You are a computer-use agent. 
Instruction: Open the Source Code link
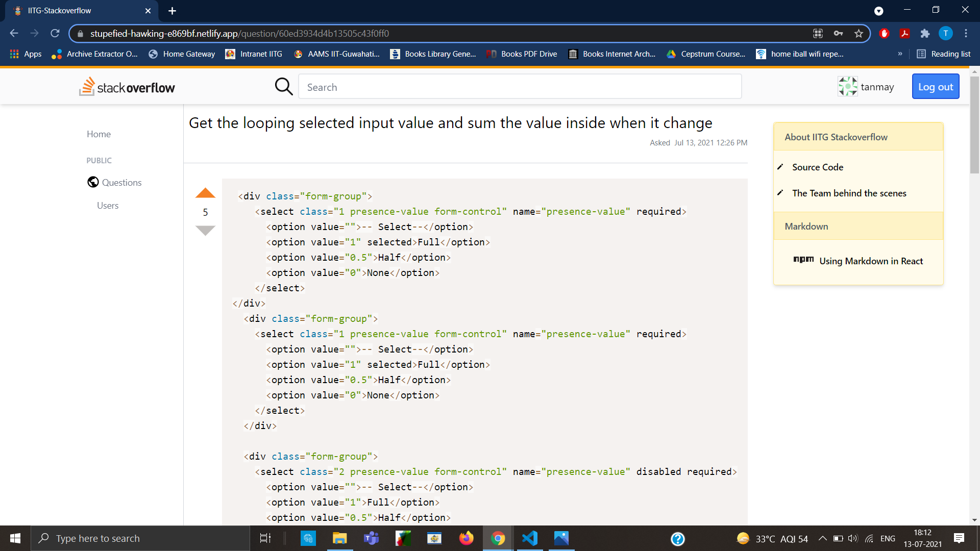pyautogui.click(x=817, y=167)
